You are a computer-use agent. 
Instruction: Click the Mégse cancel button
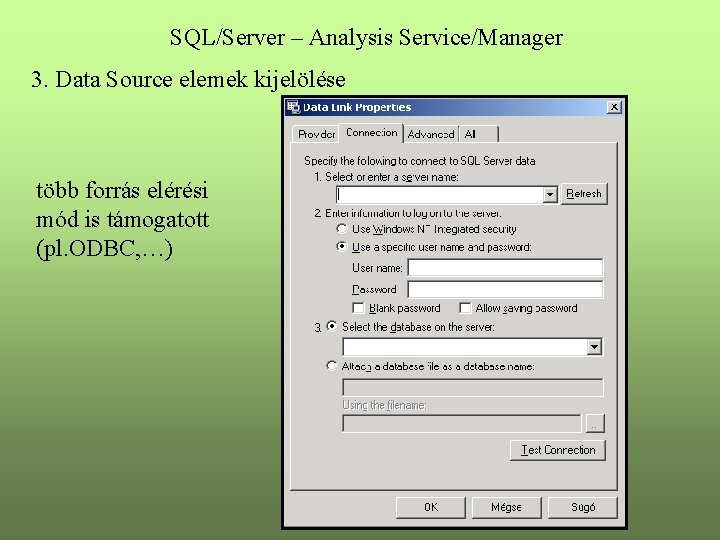point(506,507)
